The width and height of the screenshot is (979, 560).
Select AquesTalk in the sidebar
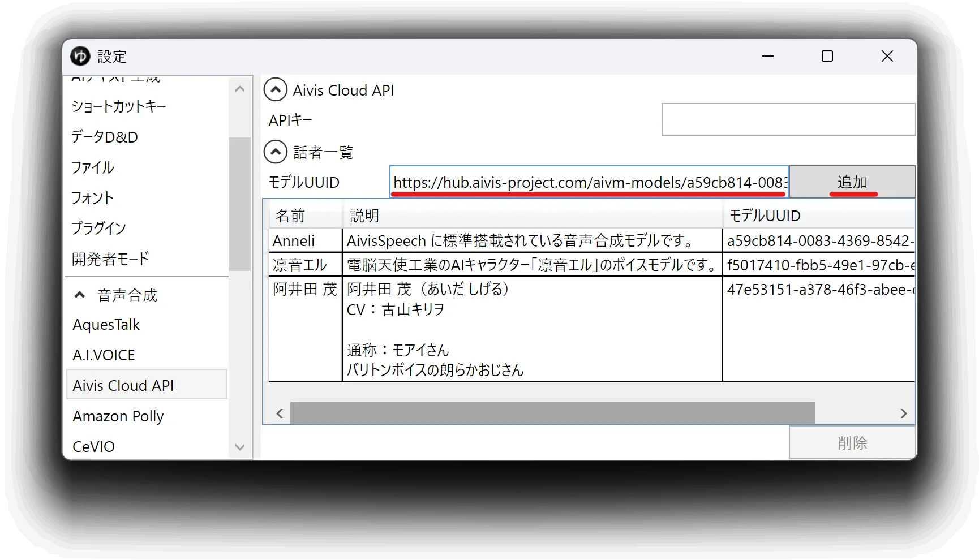point(106,325)
